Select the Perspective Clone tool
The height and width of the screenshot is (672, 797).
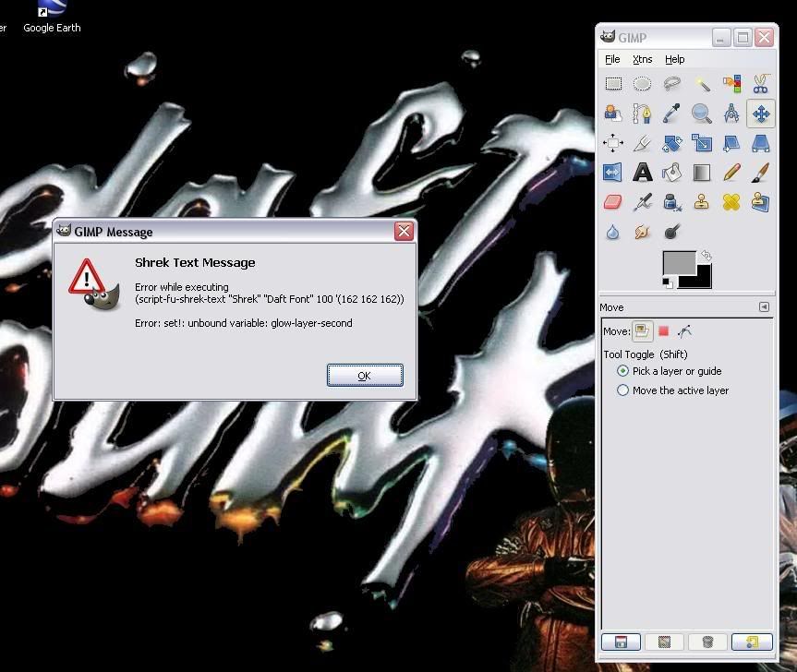click(x=760, y=203)
